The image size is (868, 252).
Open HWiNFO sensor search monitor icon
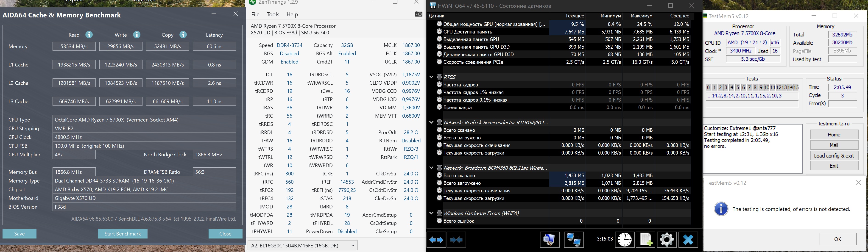550,240
